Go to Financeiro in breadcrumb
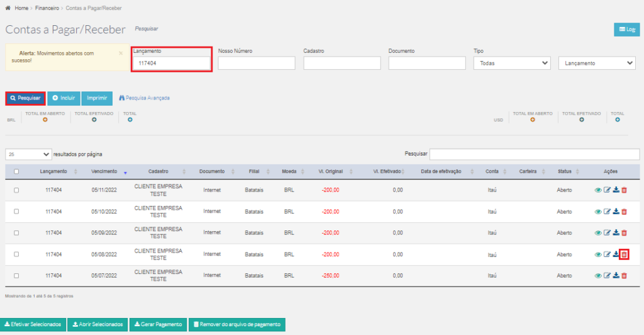The width and height of the screenshot is (644, 335). click(47, 8)
